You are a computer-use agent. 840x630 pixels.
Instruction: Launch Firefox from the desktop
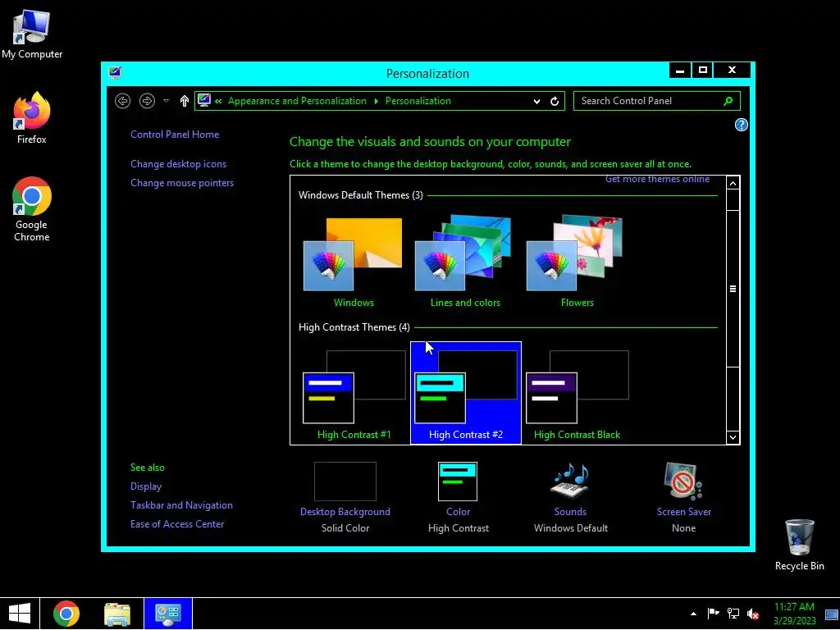click(x=32, y=118)
